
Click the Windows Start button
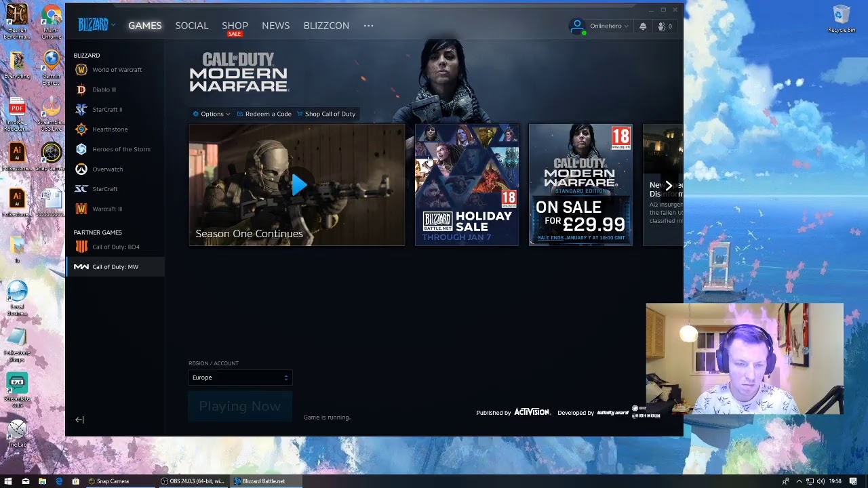coord(8,481)
